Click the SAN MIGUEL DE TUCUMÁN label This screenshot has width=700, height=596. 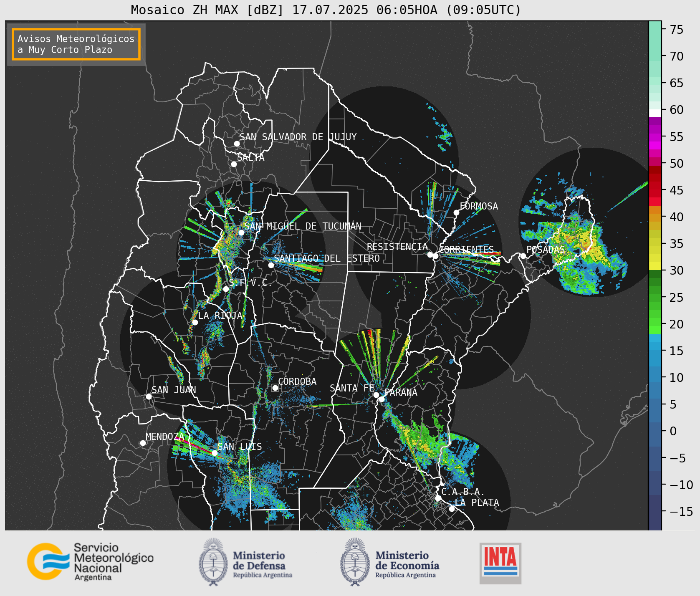coord(303,226)
